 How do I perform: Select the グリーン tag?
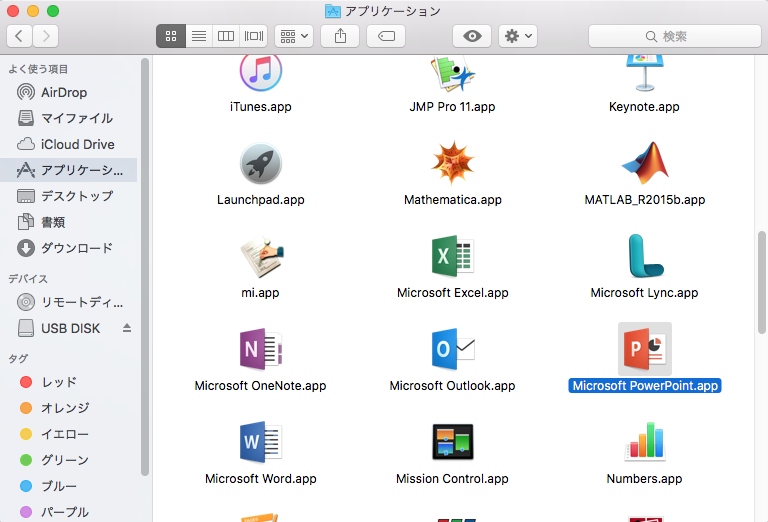69,460
